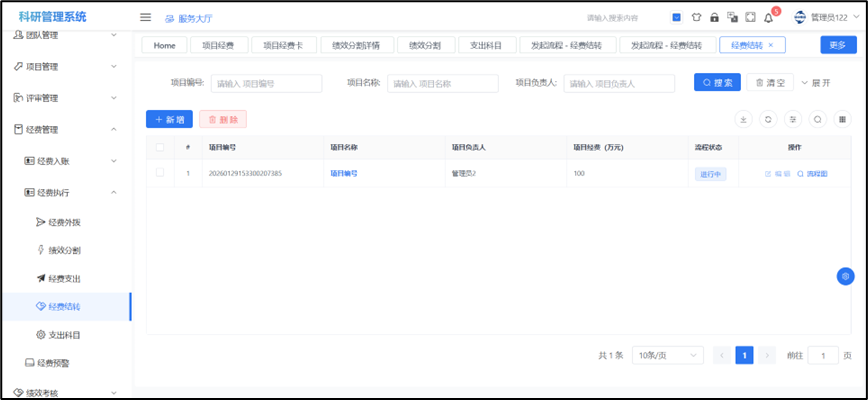Viewport: 868px width, 400px height.
Task: Open the theme shirt icon
Action: pyautogui.click(x=696, y=18)
